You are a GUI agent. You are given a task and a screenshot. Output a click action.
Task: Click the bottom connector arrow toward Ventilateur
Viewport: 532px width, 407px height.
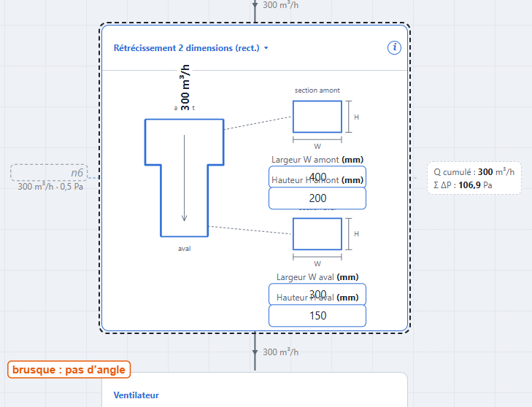(x=255, y=352)
